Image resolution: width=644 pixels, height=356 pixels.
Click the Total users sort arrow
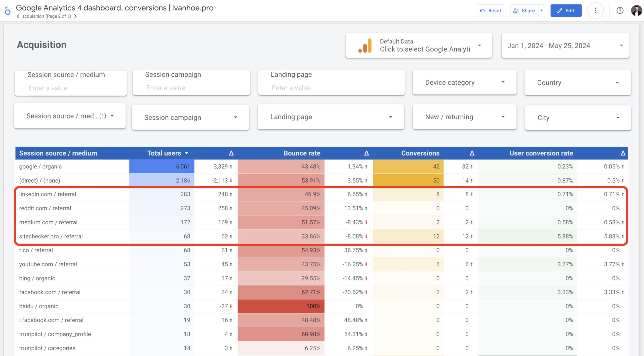pyautogui.click(x=186, y=153)
